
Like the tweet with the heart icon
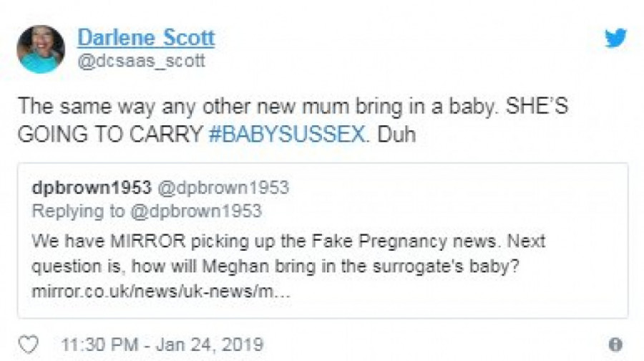tap(27, 345)
